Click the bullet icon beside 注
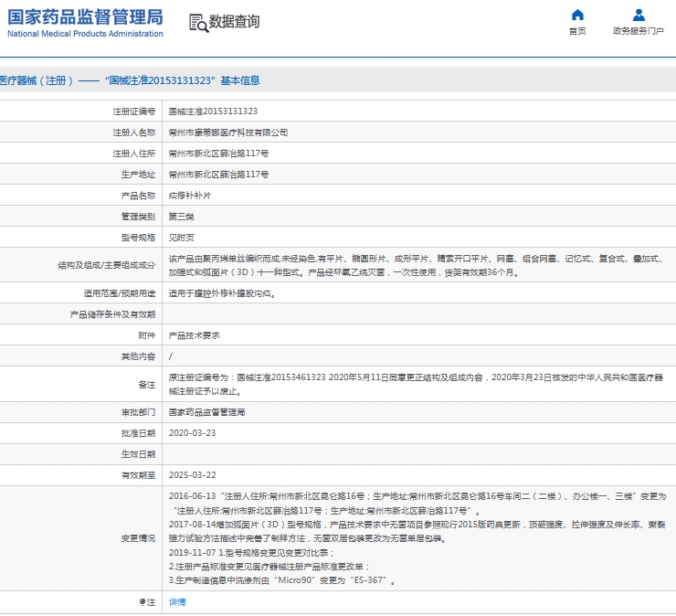Screen dimensions: 676x616 click(x=143, y=601)
